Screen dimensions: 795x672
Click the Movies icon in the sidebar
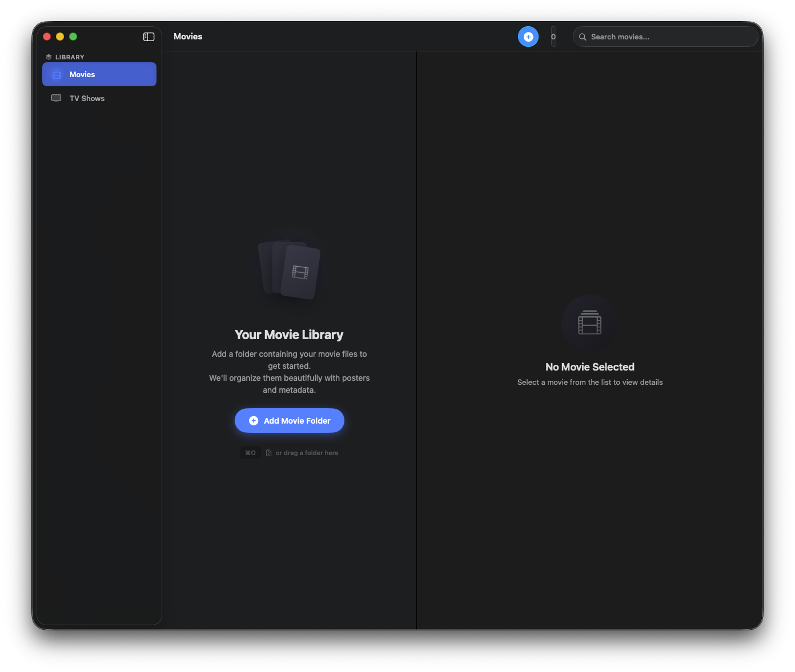click(x=57, y=74)
